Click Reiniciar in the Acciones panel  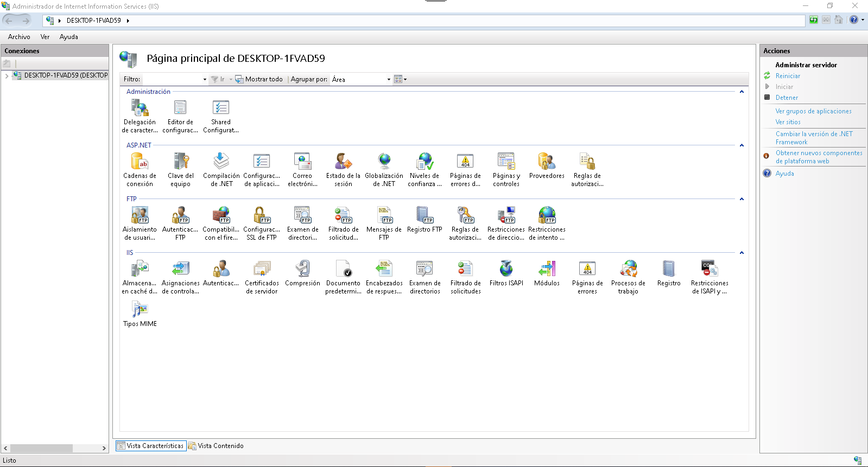(x=788, y=76)
